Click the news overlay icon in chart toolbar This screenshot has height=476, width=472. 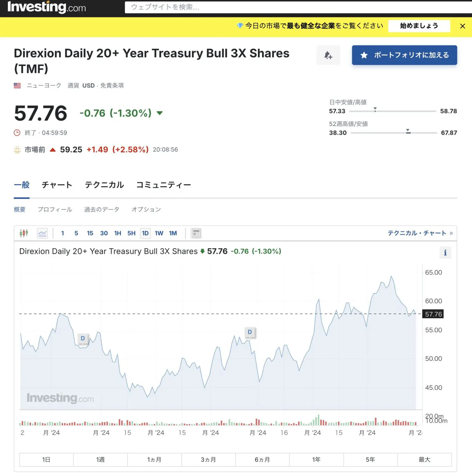click(x=196, y=233)
